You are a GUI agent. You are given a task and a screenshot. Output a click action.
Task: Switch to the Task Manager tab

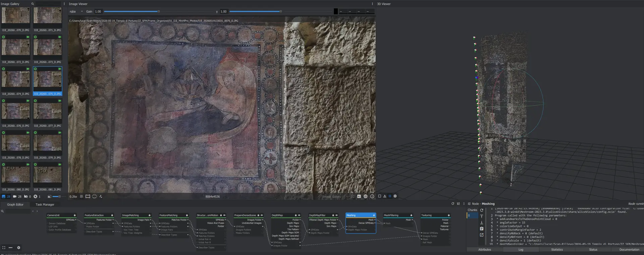tap(45, 205)
